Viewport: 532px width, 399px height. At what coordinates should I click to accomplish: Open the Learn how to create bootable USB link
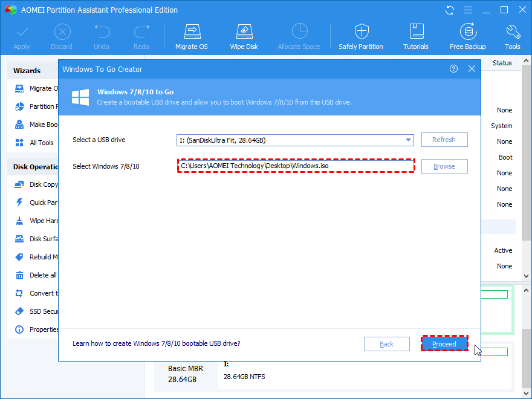pos(157,343)
